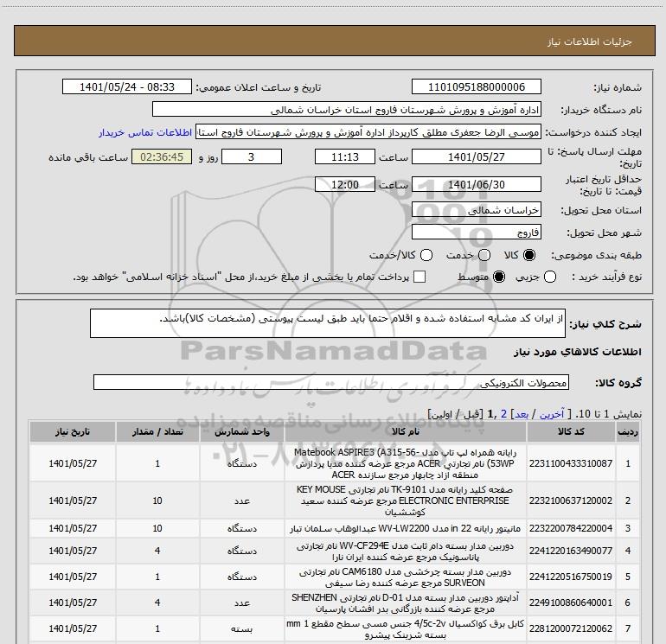
Task: Click item code 2281200072120062
Action: pos(571,628)
